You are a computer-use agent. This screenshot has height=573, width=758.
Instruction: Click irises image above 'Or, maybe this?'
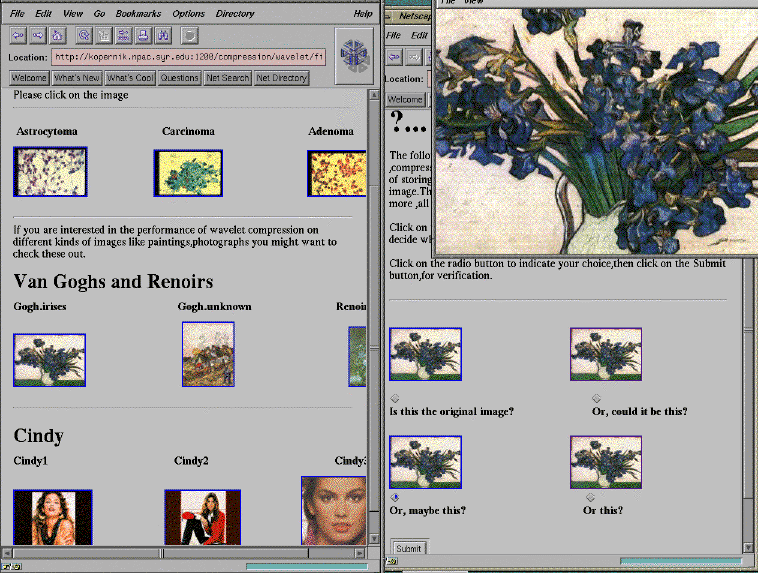tap(425, 462)
